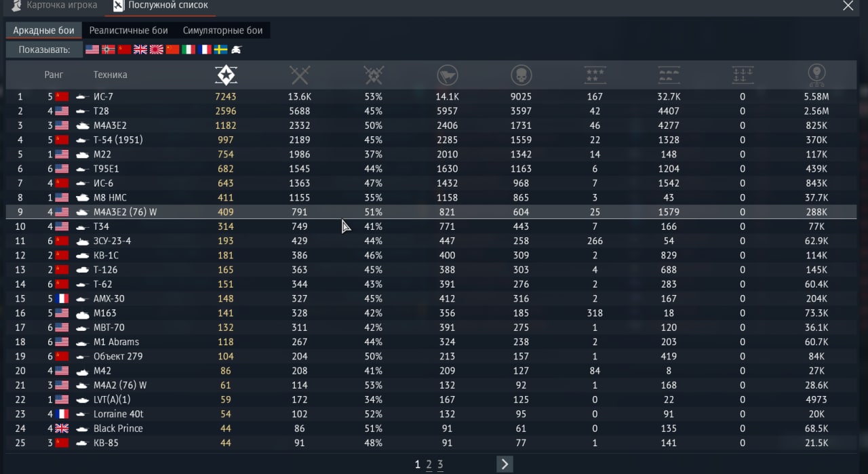The height and width of the screenshot is (474, 868).
Task: Sort by the ground kills tanks icon
Action: [x=669, y=75]
